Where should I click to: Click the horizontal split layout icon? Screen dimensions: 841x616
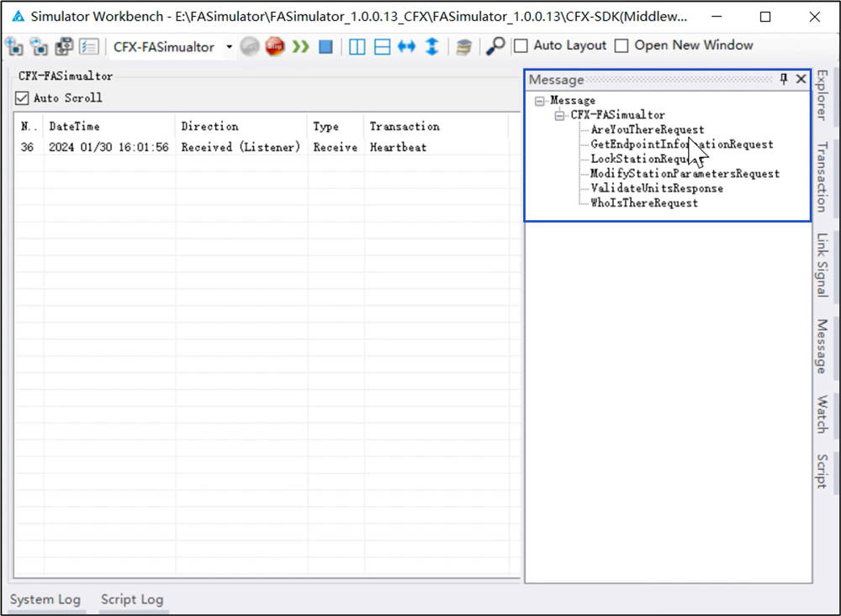(382, 47)
